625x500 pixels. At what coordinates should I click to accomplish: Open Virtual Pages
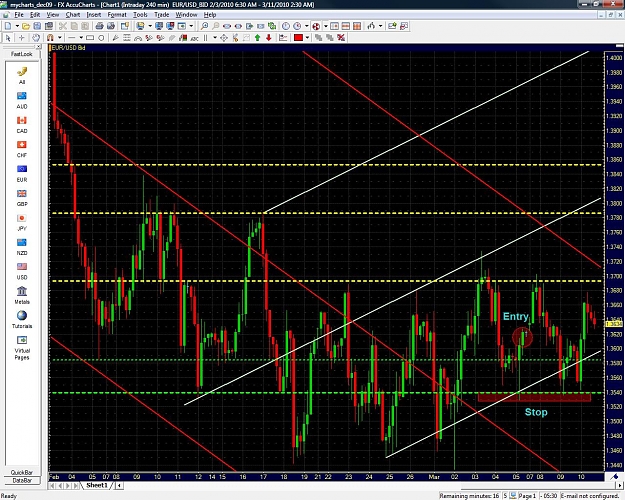pyautogui.click(x=22, y=347)
